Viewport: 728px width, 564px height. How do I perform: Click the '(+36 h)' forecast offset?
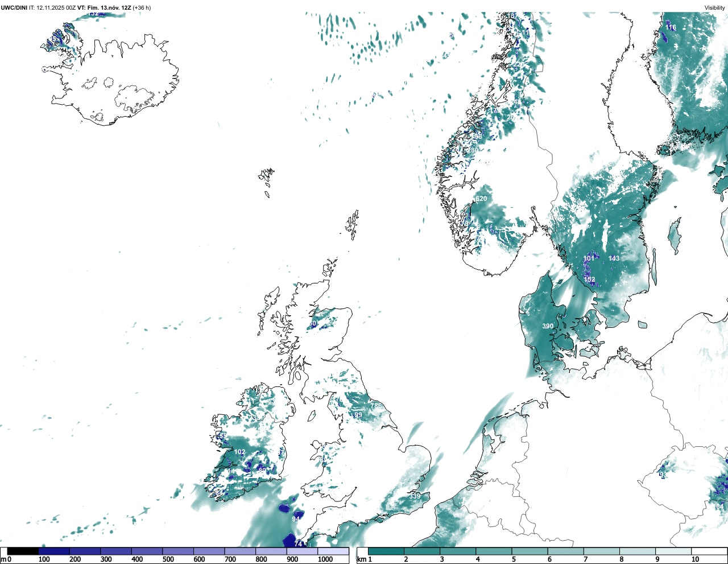click(x=142, y=7)
